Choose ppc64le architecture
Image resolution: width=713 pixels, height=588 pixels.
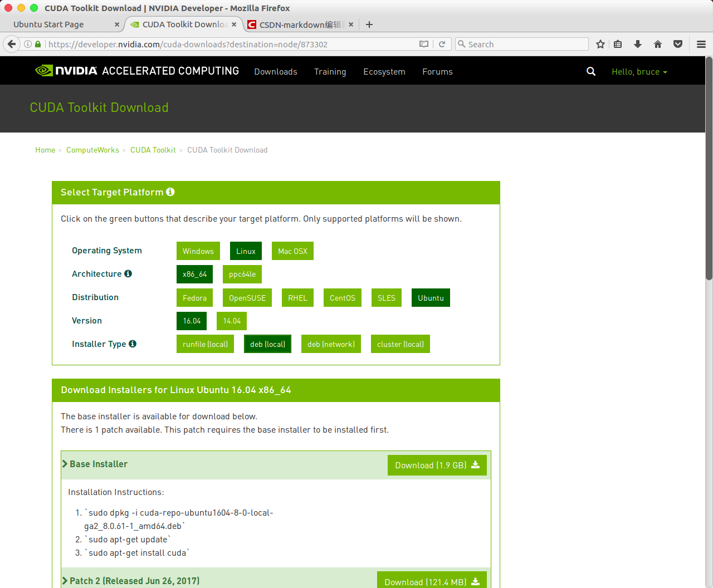(x=242, y=274)
